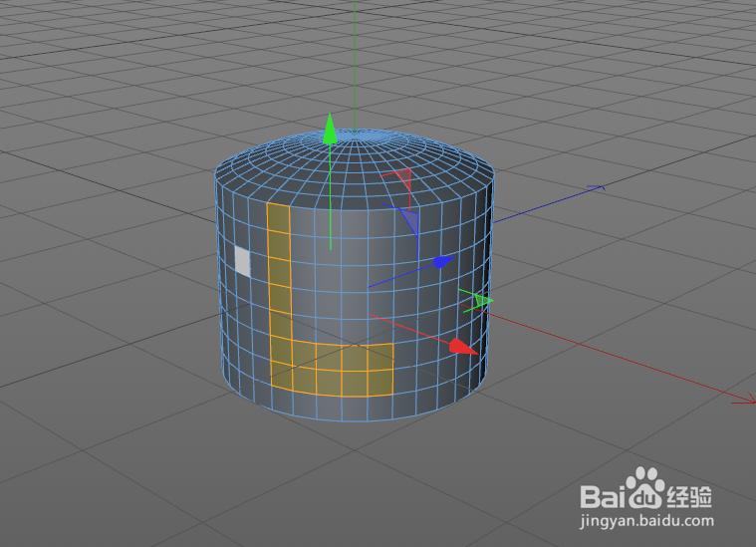Click the blue triangular plane handle
This screenshot has width=756, height=547.
(408, 219)
